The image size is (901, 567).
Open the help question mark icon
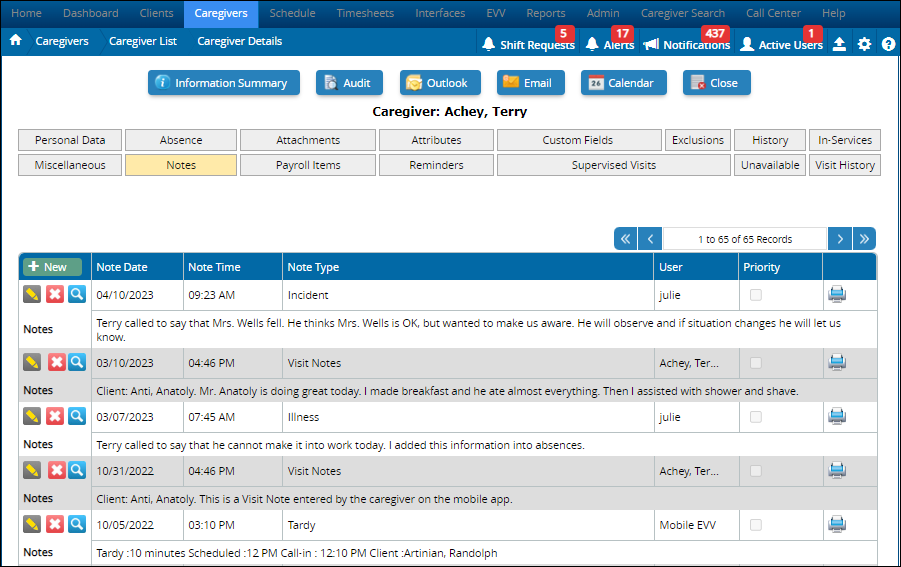pos(888,44)
